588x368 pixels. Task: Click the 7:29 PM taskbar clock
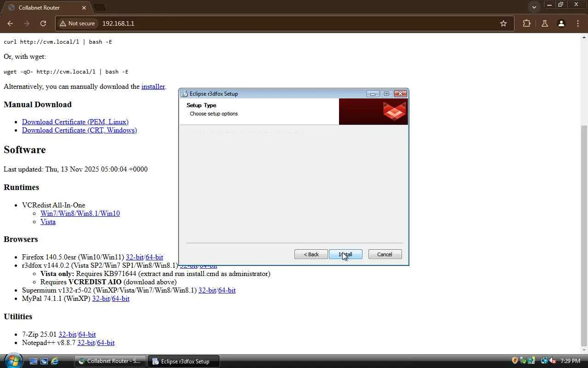[570, 361]
